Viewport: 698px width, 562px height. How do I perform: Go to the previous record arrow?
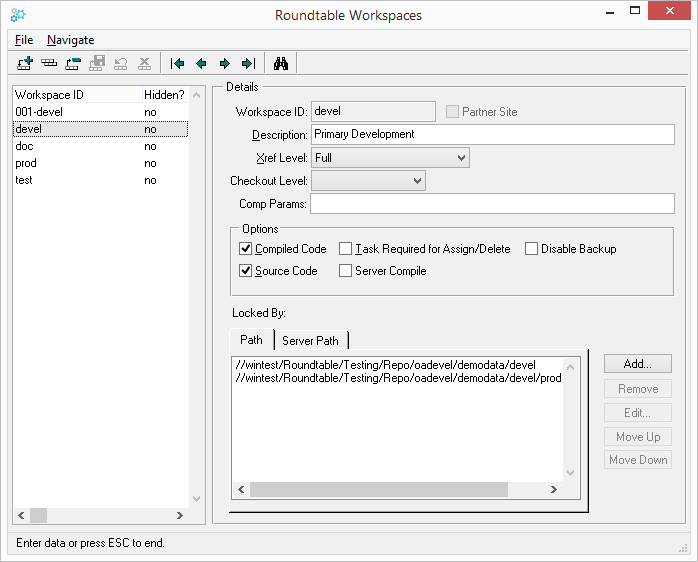(201, 64)
